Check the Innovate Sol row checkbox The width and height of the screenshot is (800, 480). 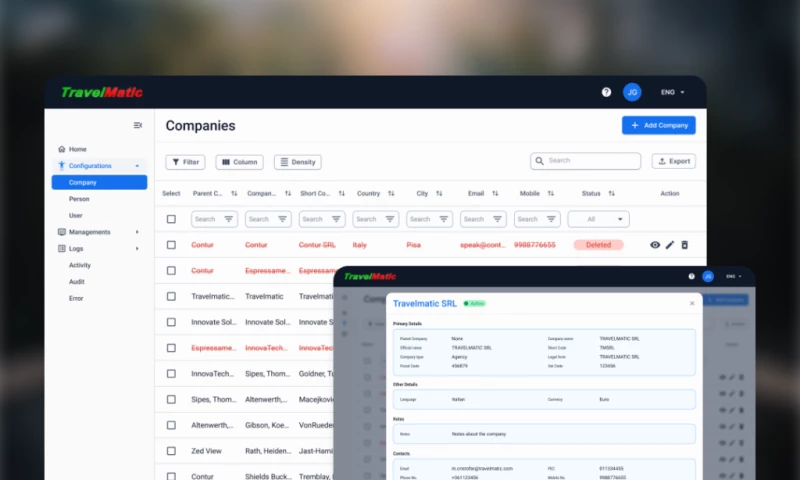tap(171, 322)
